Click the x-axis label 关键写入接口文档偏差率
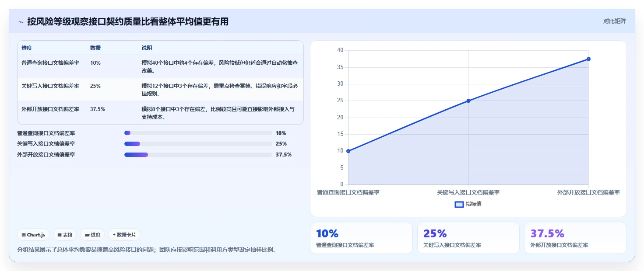The image size is (644, 271). (468, 192)
